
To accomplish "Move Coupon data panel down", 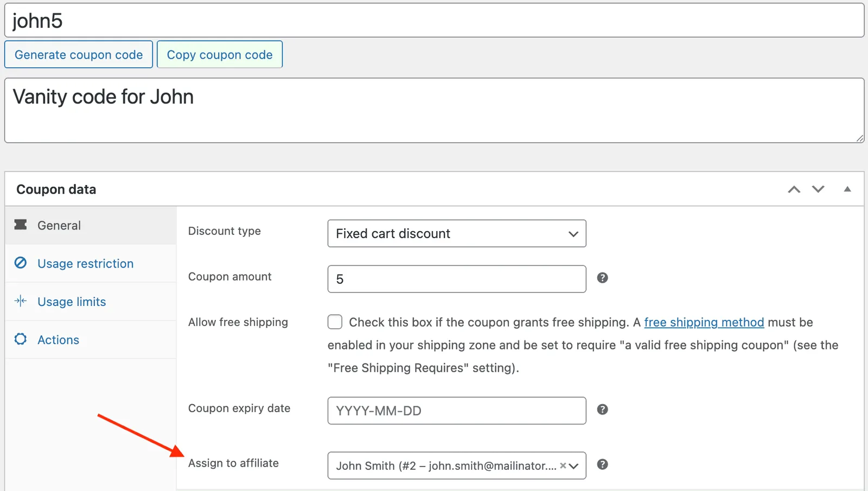I will [x=818, y=189].
